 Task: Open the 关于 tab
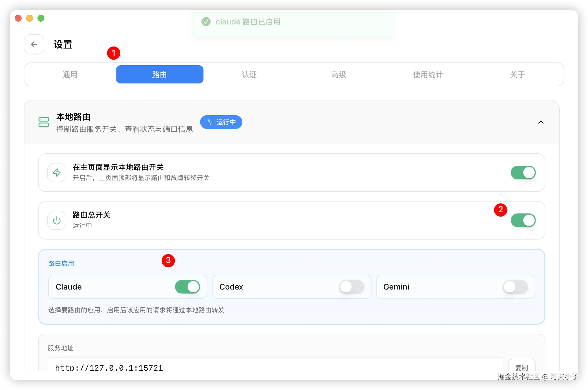coord(517,74)
